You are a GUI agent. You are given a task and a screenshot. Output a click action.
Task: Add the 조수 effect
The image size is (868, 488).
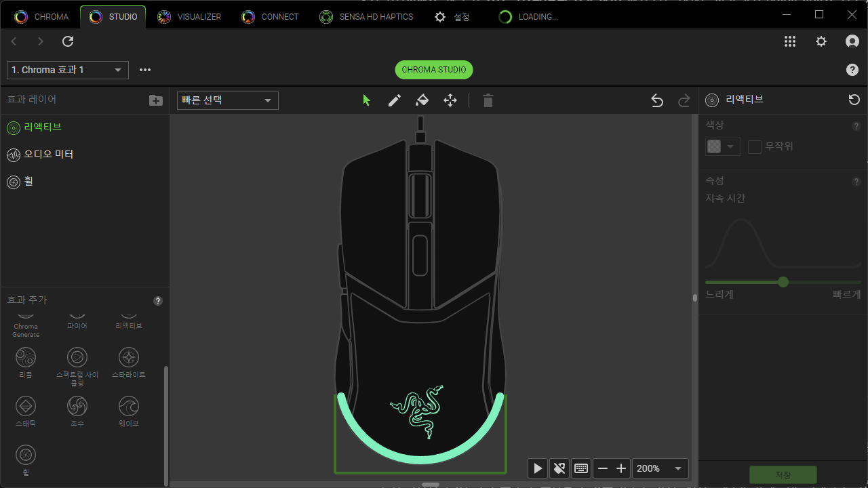point(77,411)
